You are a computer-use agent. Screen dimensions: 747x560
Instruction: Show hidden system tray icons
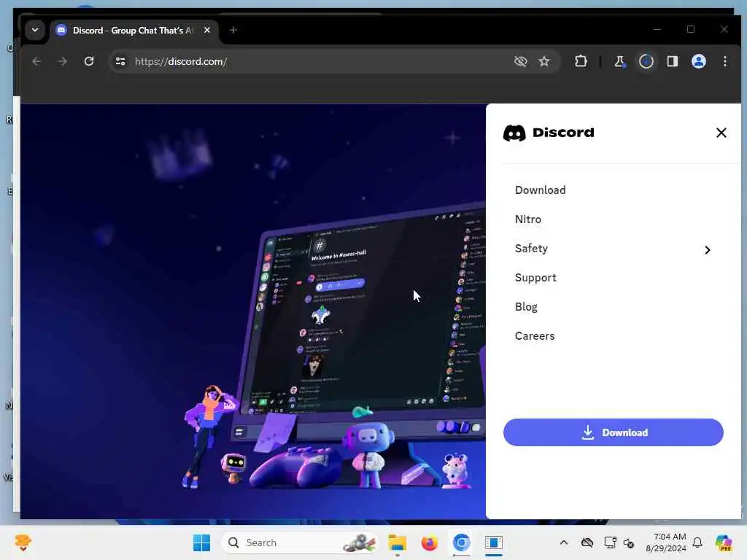564,542
